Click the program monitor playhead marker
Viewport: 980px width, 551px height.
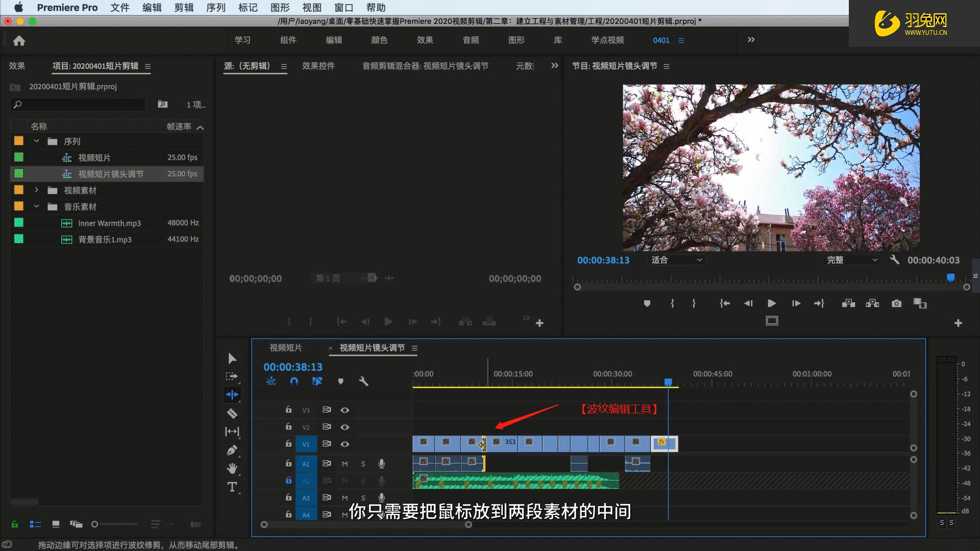[x=950, y=278]
